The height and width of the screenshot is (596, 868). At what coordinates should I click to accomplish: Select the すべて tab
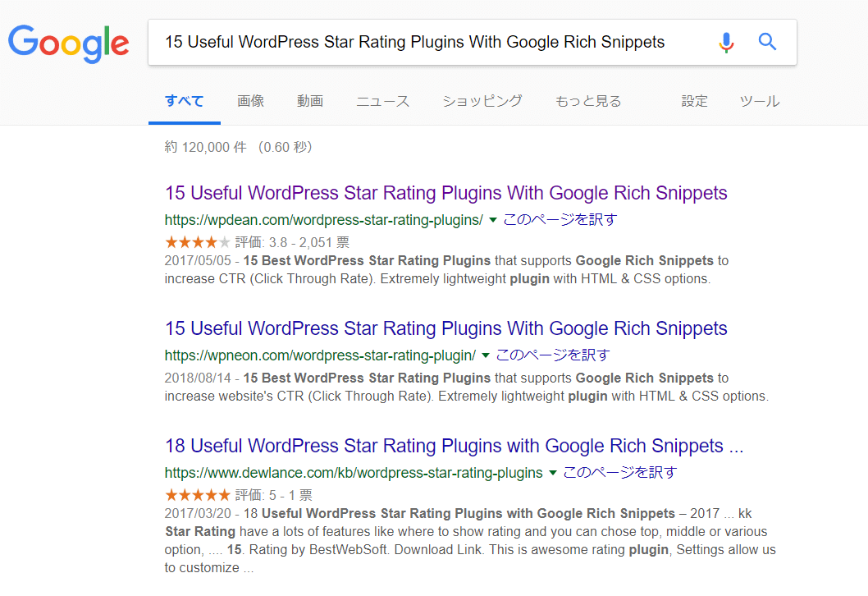(x=184, y=102)
